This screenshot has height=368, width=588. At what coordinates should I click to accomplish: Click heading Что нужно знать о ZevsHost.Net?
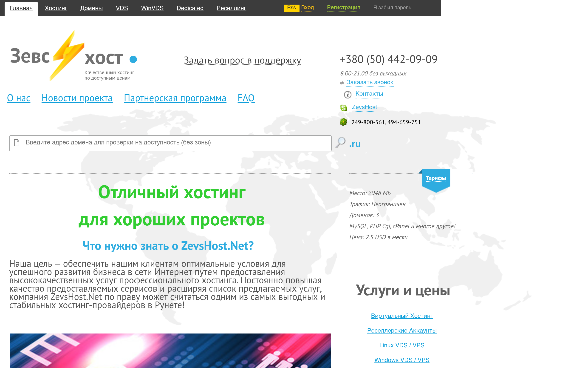[x=168, y=246]
